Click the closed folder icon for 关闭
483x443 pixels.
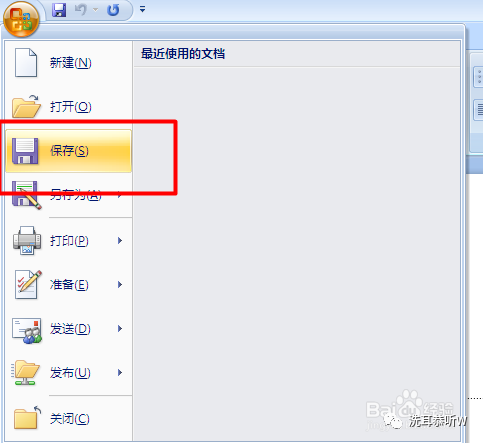[x=27, y=417]
